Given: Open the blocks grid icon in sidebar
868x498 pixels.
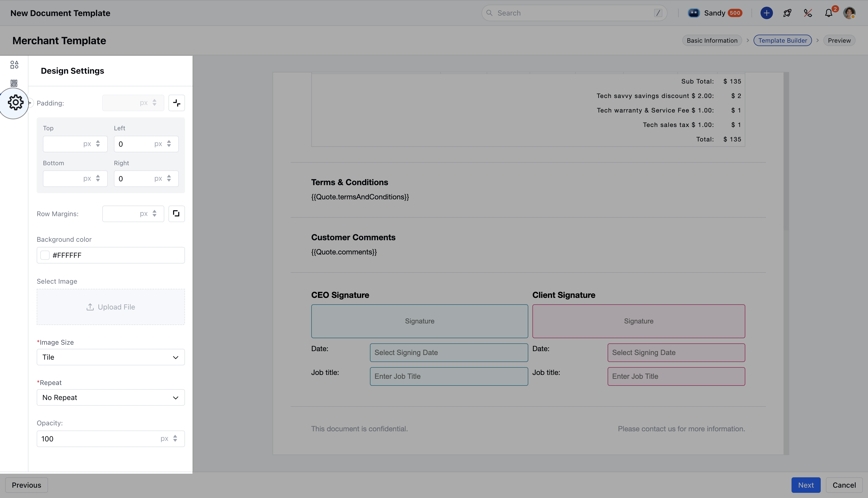Looking at the screenshot, I should (x=14, y=83).
